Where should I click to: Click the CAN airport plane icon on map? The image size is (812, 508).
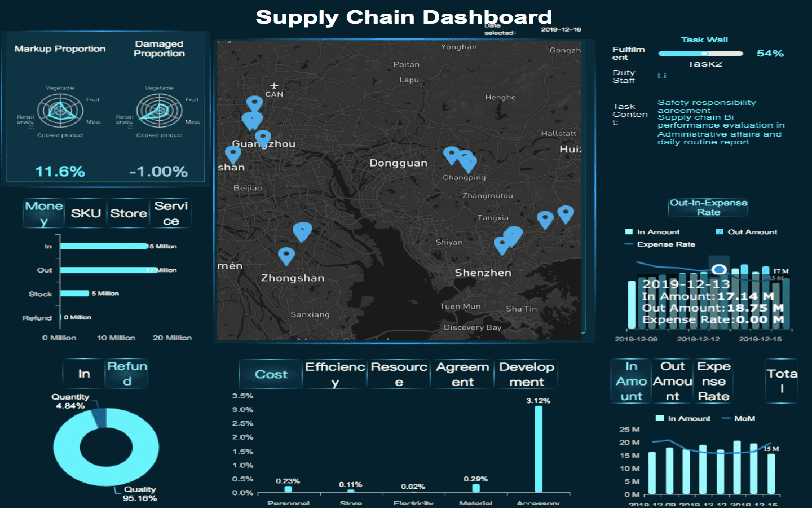pyautogui.click(x=274, y=86)
